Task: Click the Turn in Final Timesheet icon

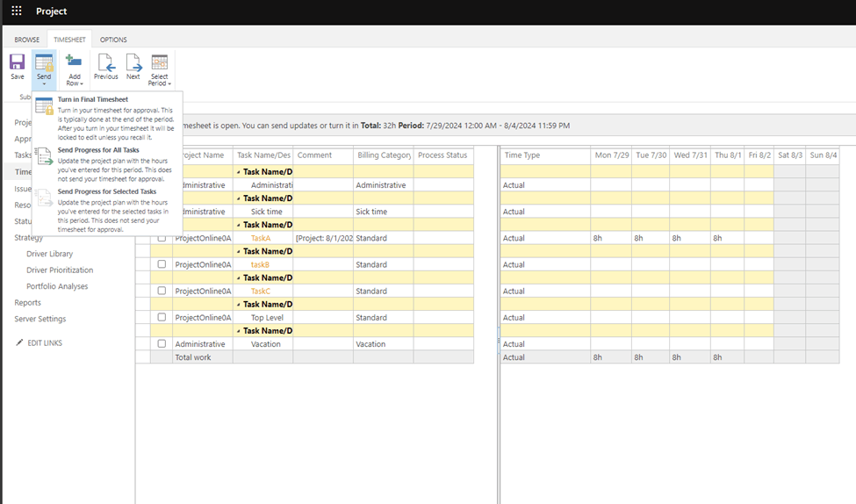Action: click(44, 104)
